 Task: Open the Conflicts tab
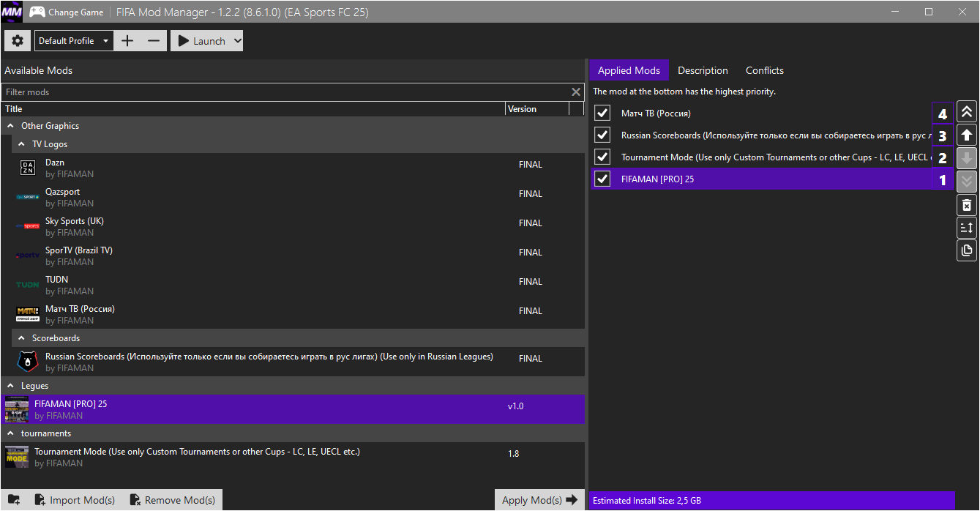(x=765, y=70)
